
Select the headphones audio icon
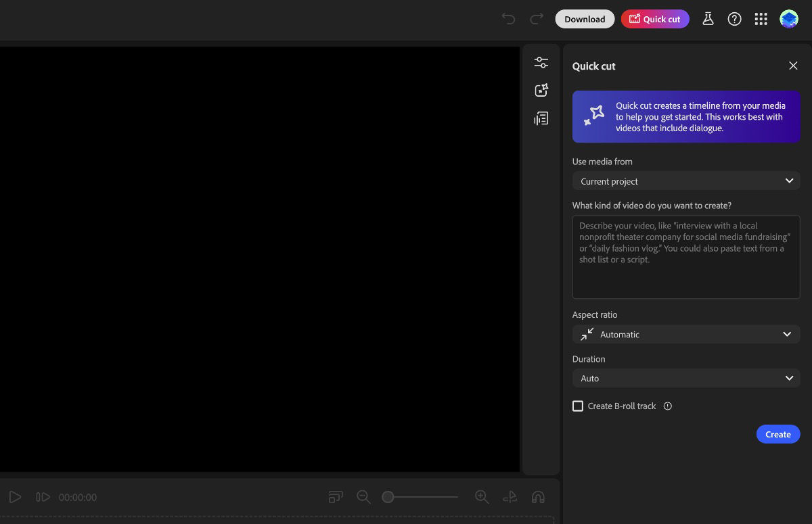tap(538, 497)
